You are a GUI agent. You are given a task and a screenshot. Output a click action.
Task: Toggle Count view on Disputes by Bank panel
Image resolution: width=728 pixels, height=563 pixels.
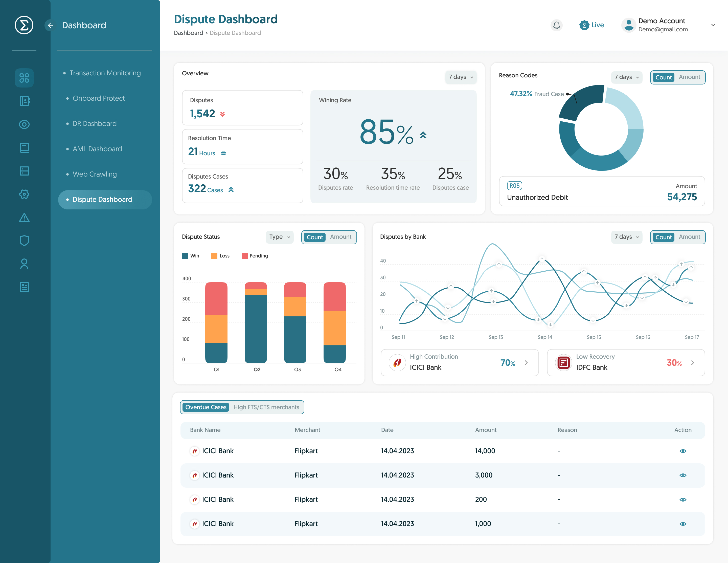(x=663, y=237)
